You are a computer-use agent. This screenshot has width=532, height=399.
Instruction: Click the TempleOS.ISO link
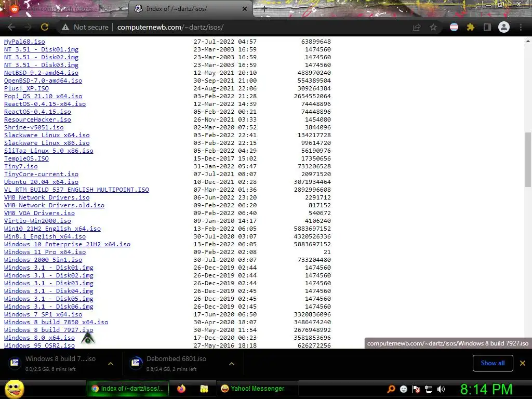(26, 159)
